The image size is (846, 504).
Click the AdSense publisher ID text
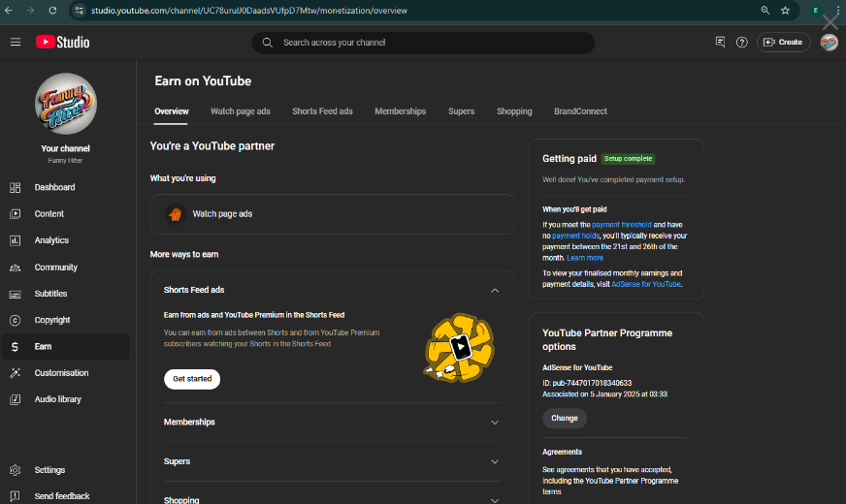pos(587,383)
